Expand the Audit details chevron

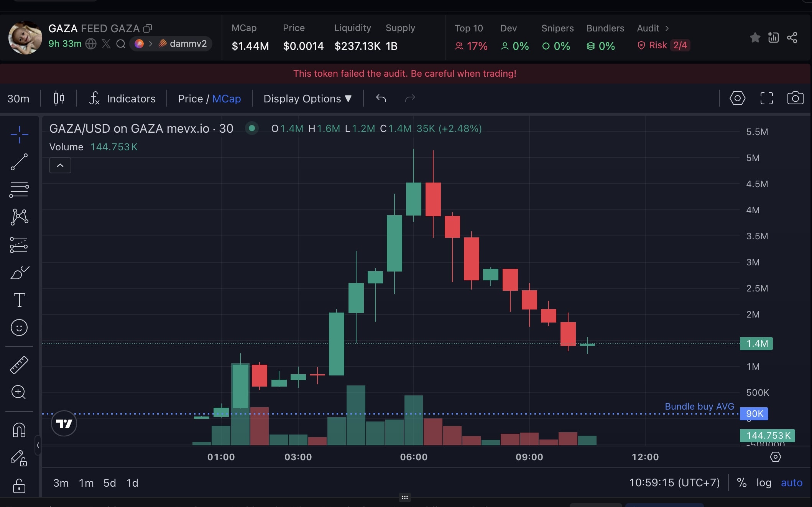(667, 28)
